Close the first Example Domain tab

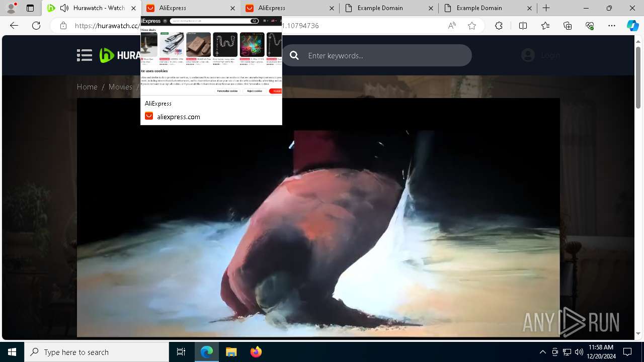pos(431,8)
